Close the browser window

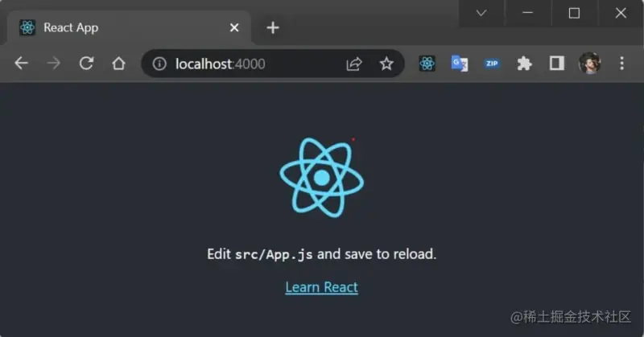[x=621, y=13]
